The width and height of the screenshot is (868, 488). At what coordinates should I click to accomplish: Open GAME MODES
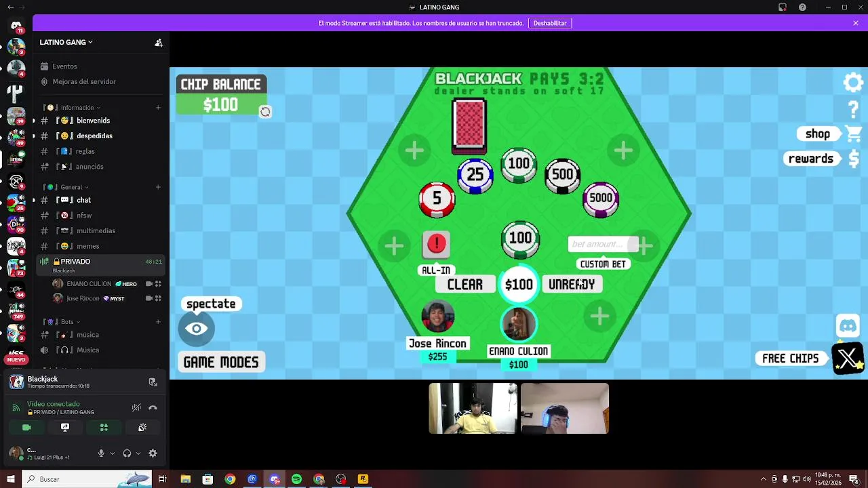pos(221,362)
